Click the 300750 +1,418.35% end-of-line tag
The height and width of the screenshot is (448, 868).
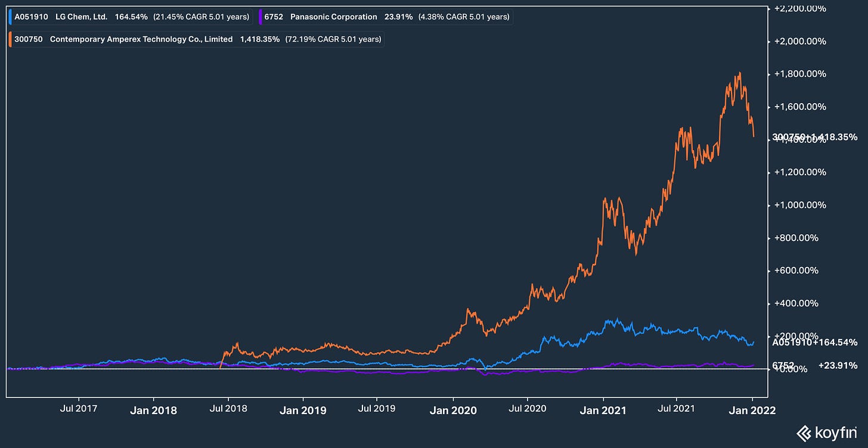point(814,137)
